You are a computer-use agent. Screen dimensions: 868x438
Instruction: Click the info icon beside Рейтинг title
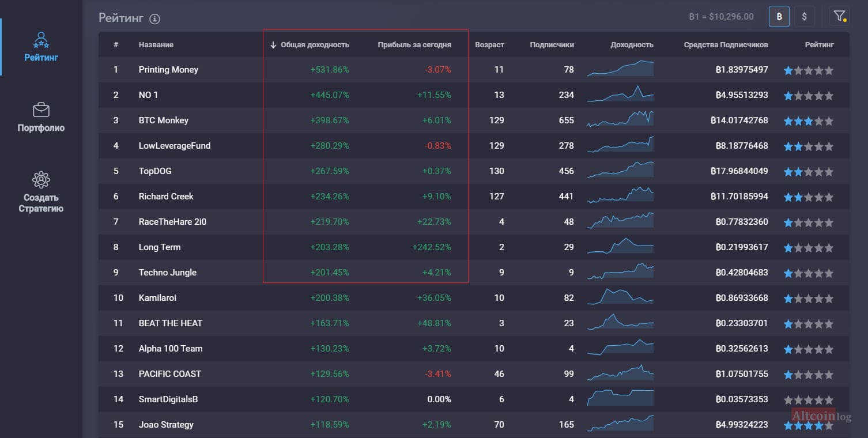tap(154, 18)
